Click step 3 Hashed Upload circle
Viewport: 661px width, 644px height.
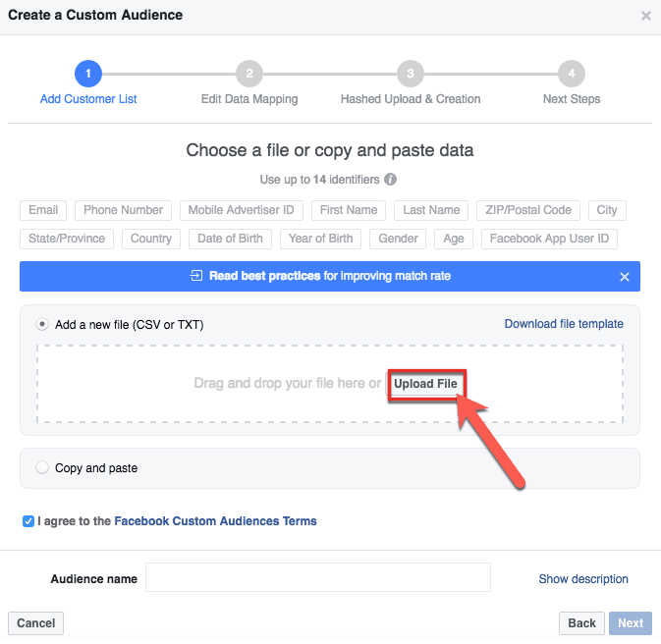411,74
